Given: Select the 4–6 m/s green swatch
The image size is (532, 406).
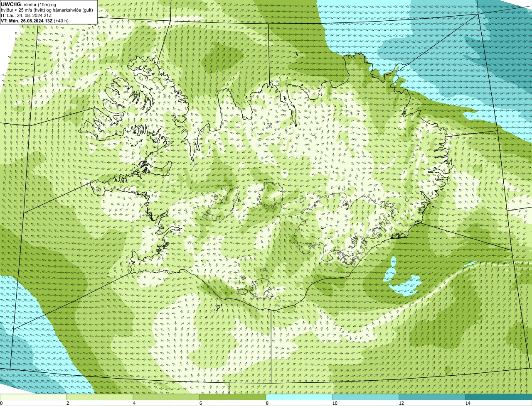Looking at the screenshot, I should coord(166,397).
